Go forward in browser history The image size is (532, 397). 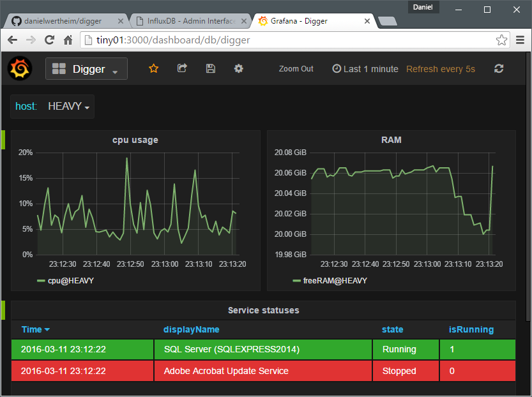[31, 40]
